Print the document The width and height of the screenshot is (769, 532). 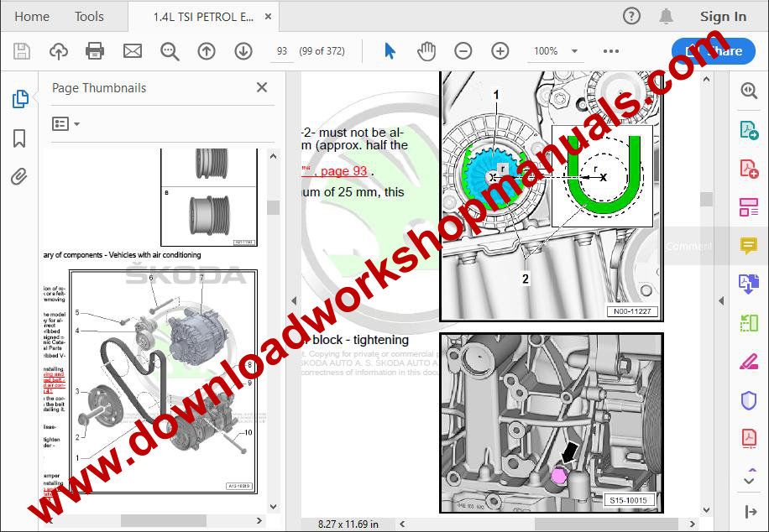(x=95, y=51)
